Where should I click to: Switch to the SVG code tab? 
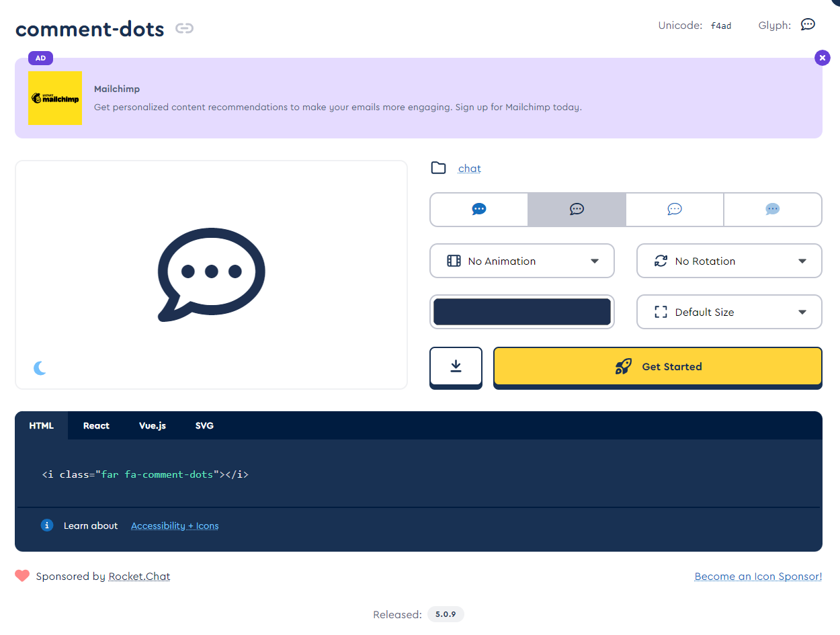point(204,425)
